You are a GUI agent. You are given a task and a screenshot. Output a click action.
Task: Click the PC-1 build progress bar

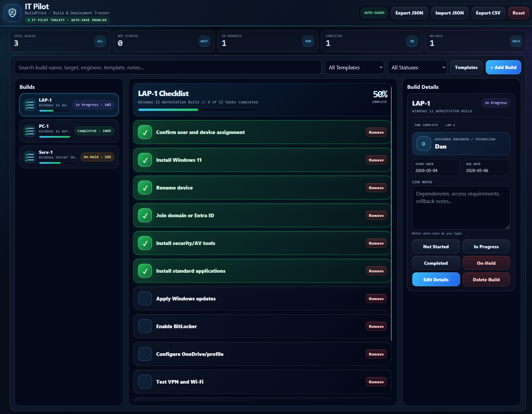(x=54, y=137)
